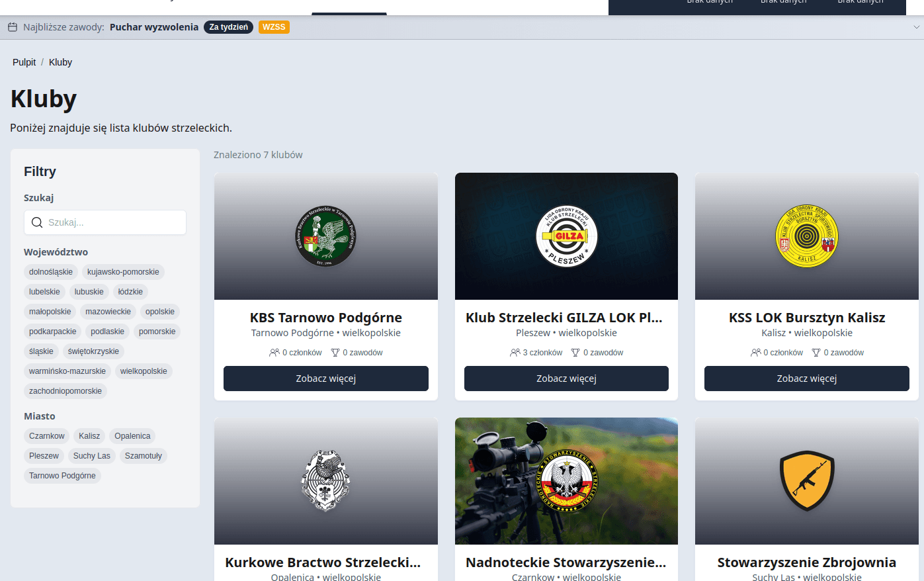
Task: Click the Stowarzyszenie Zbrojownia rifle shield logo
Action: pyautogui.click(x=806, y=481)
